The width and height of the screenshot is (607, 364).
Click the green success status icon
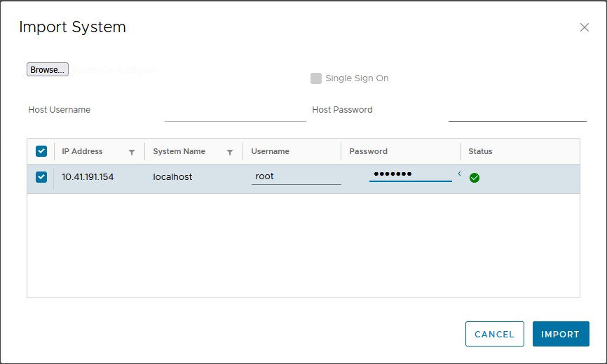click(475, 178)
